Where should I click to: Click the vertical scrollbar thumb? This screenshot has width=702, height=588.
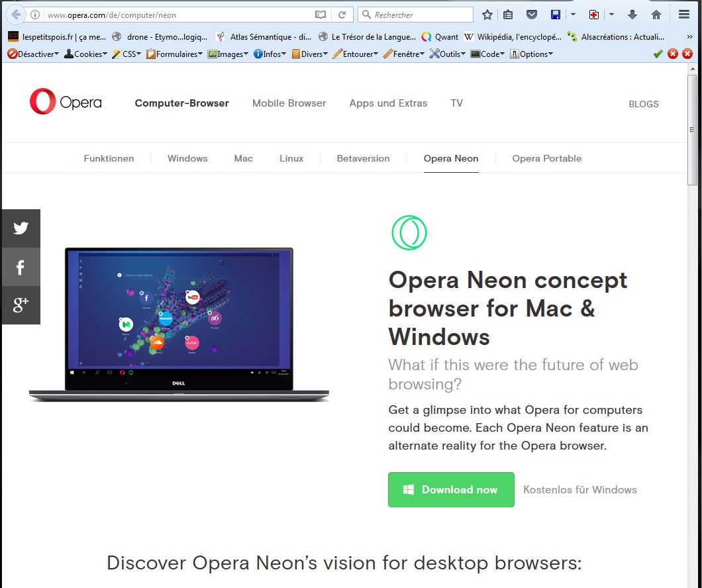[692, 130]
